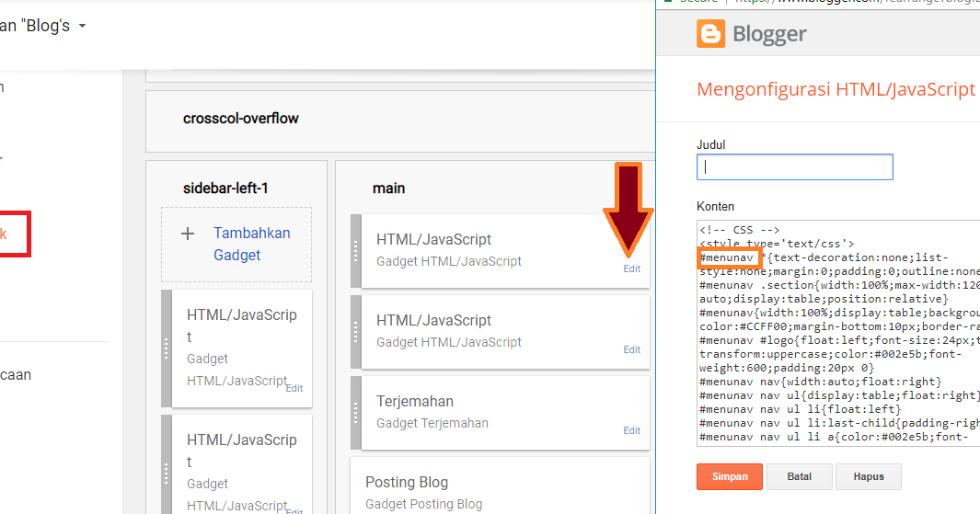Image resolution: width=980 pixels, height=514 pixels.
Task: Select the Posting Blog gadget card
Action: [x=500, y=485]
